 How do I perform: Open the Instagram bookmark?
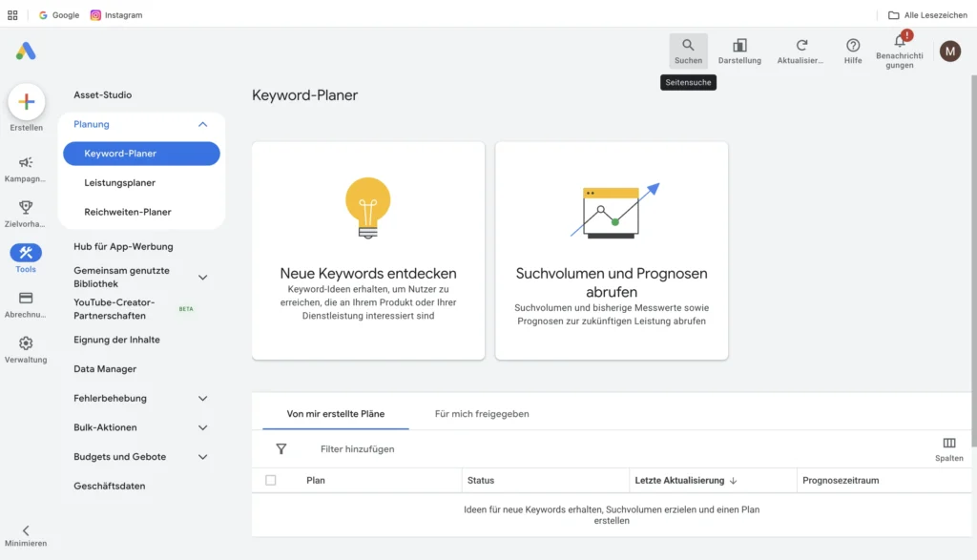click(x=116, y=15)
